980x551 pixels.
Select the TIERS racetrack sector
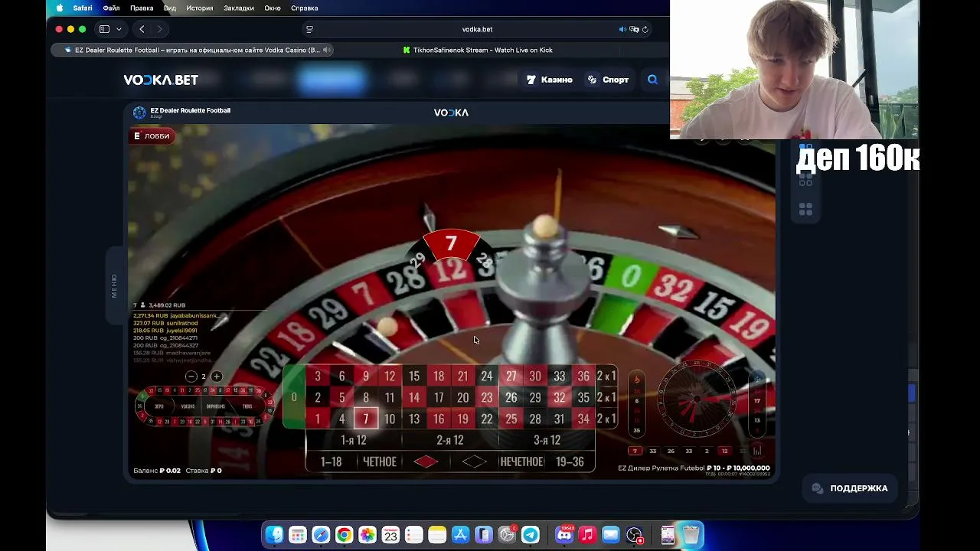pos(247,406)
